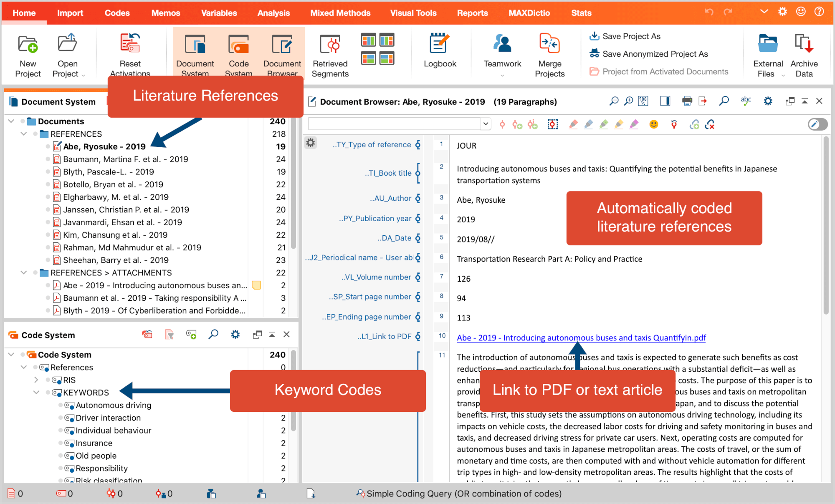The height and width of the screenshot is (504, 835).
Task: Open the Retrieved Segments panel
Action: coord(330,54)
